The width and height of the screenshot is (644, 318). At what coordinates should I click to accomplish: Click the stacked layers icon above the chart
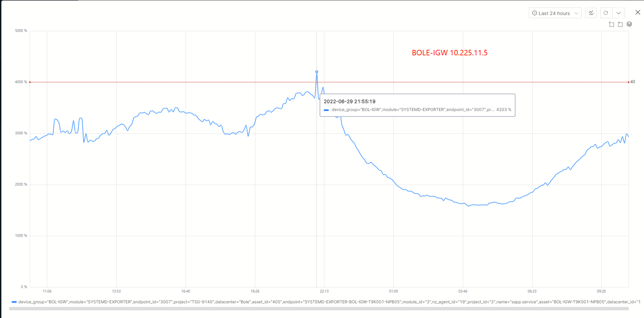coord(629,24)
